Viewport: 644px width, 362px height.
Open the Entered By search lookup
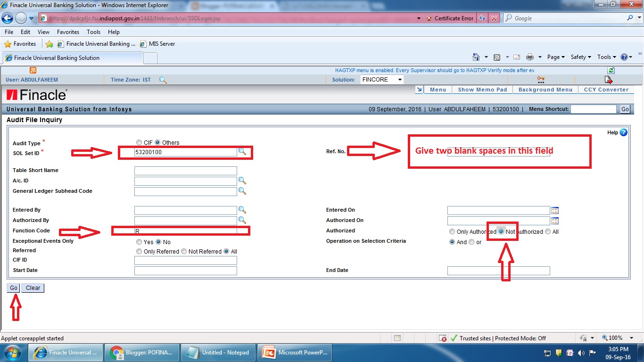click(x=242, y=210)
